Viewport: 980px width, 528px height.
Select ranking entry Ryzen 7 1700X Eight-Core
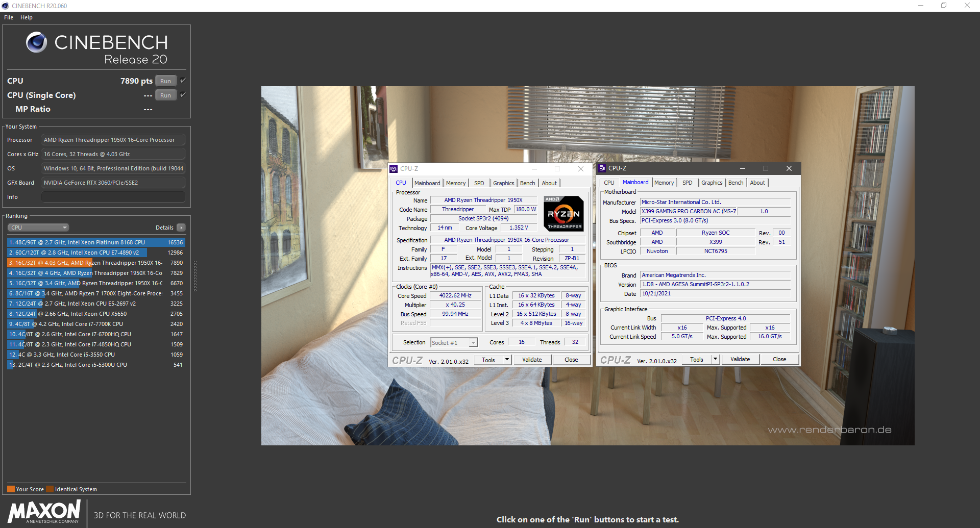(x=96, y=293)
